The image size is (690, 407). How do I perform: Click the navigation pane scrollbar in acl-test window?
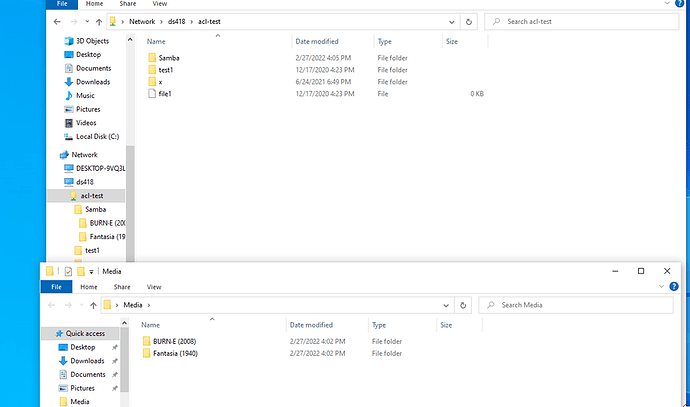pos(130,205)
